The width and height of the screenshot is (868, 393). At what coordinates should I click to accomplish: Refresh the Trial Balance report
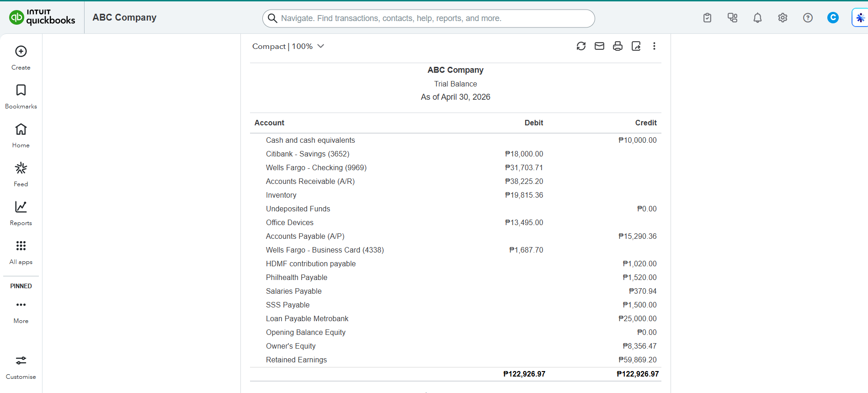pos(581,46)
